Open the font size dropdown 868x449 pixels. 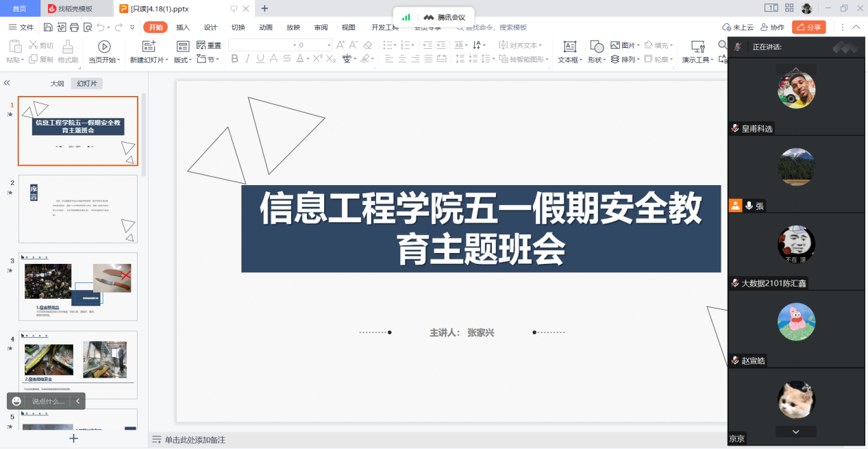(x=329, y=45)
